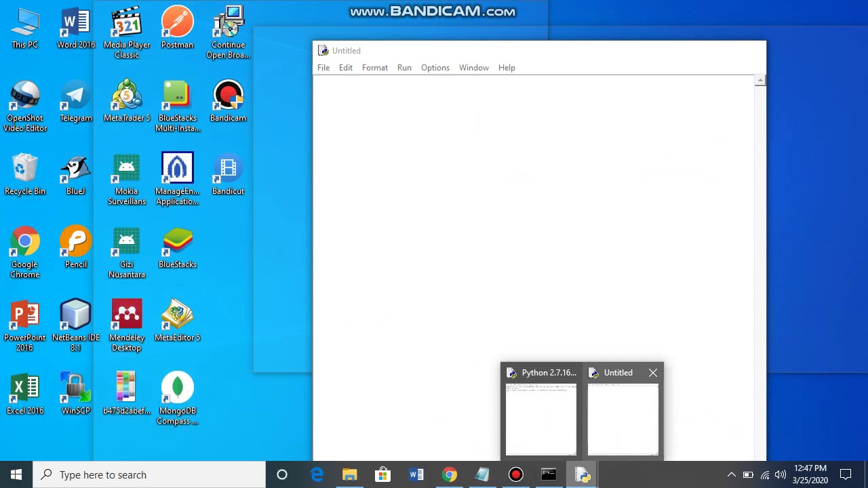
Task: Click scrollbar up arrow in editor
Action: click(x=760, y=81)
